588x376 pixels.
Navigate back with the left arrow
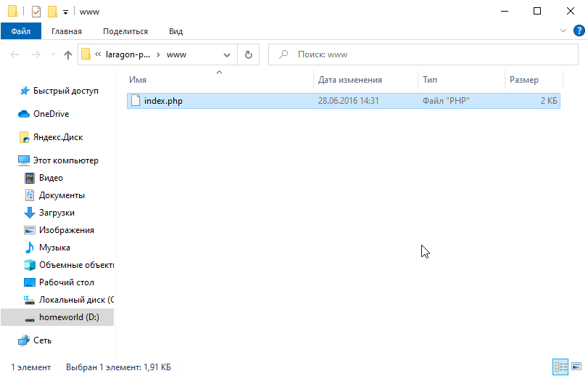(15, 54)
